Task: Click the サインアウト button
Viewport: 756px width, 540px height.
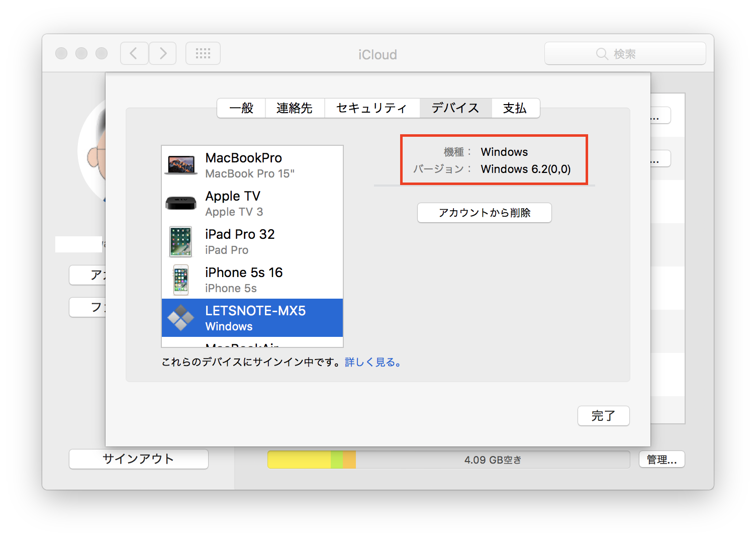Action: 139,459
